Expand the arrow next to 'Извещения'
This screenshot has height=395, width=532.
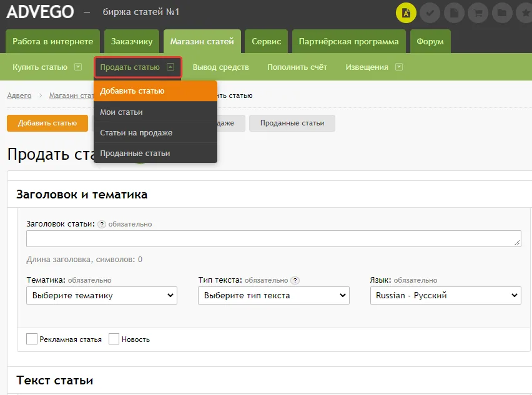[x=398, y=67]
